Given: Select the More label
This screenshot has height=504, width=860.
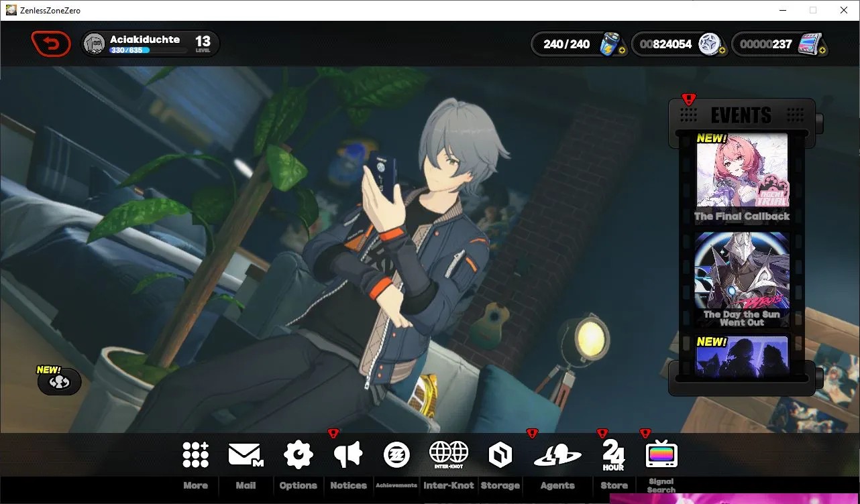Looking at the screenshot, I should (195, 485).
